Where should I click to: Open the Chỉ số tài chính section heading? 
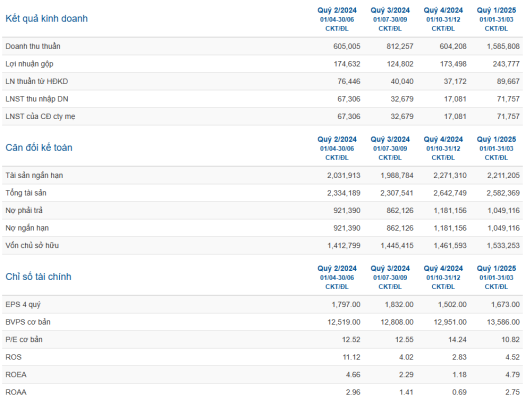coord(39,277)
